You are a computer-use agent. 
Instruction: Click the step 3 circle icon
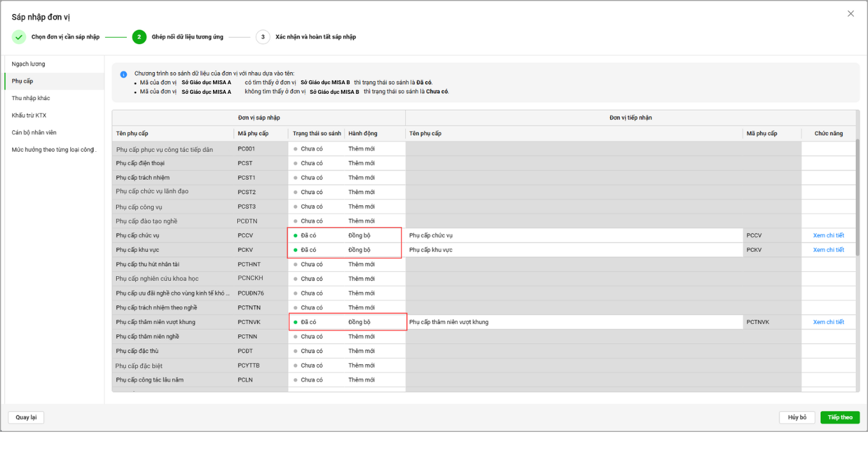(263, 37)
